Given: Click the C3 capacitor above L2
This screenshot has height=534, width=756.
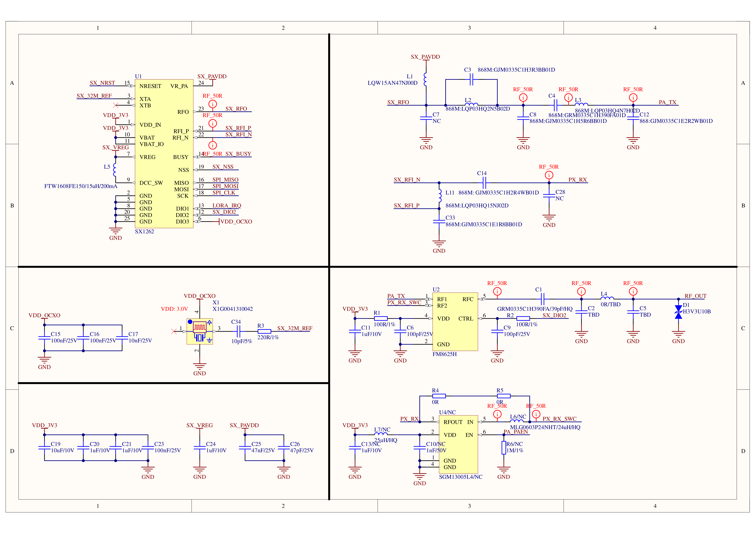Looking at the screenshot, I should 471,79.
